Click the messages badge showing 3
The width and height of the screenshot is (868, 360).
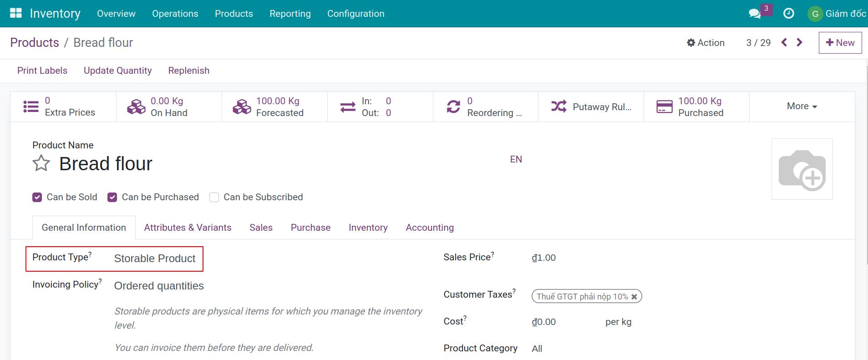click(766, 9)
